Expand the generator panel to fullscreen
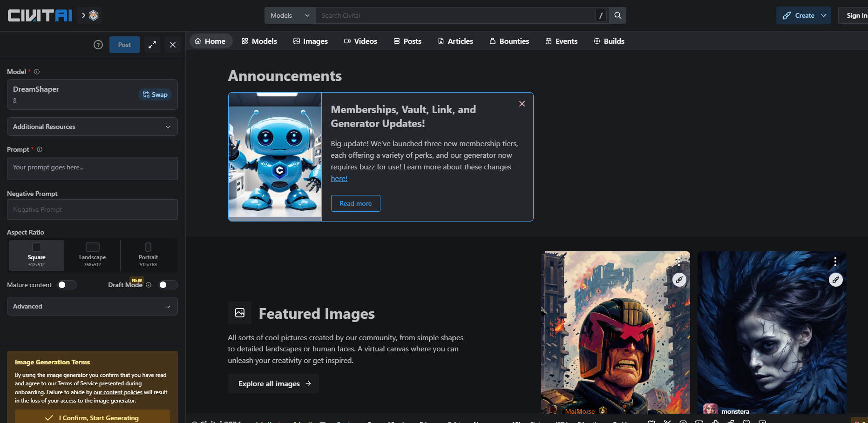Image resolution: width=868 pixels, height=423 pixels. pyautogui.click(x=152, y=45)
